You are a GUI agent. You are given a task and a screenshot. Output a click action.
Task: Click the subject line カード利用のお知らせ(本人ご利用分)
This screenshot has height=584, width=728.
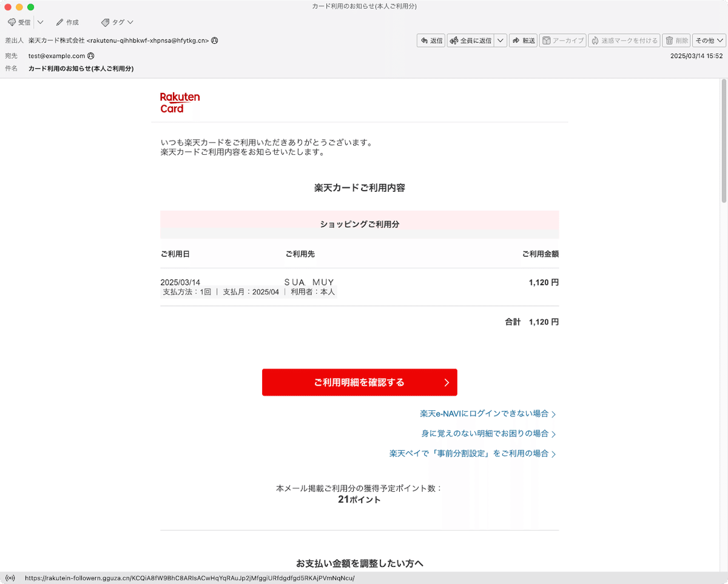pos(81,69)
